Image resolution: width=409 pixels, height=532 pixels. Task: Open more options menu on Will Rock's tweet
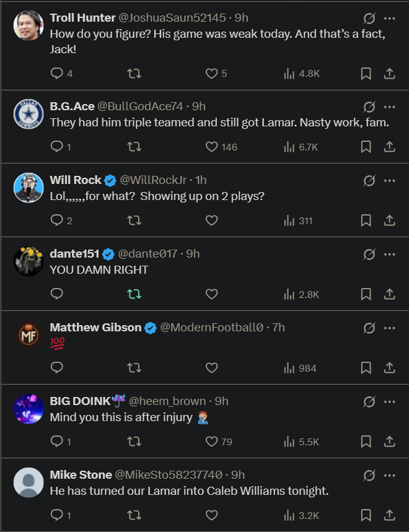pyautogui.click(x=389, y=180)
